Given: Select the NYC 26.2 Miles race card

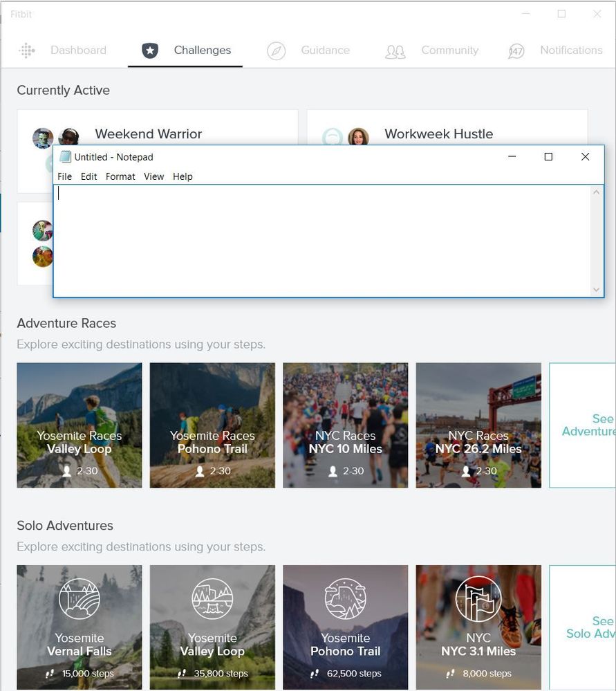Looking at the screenshot, I should [x=478, y=425].
